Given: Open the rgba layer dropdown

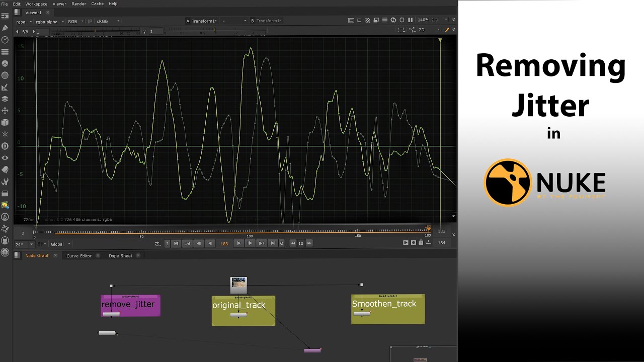Looking at the screenshot, I should pos(24,21).
